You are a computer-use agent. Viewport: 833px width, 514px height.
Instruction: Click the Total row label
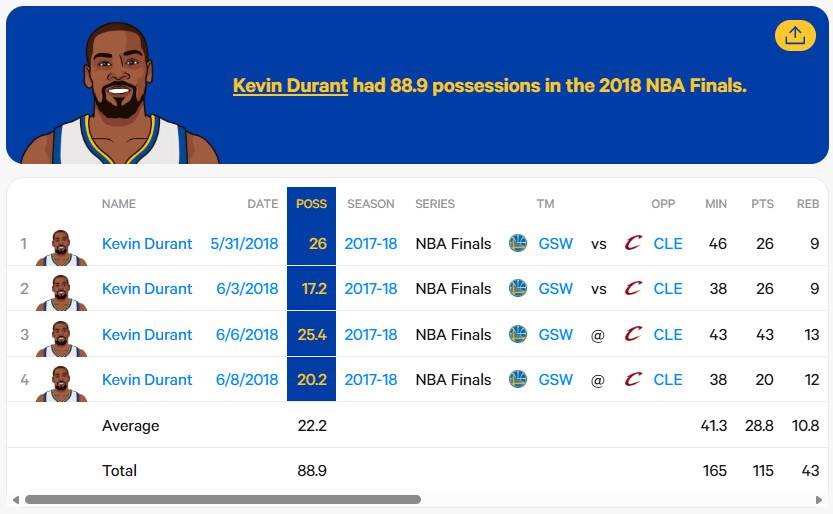120,470
